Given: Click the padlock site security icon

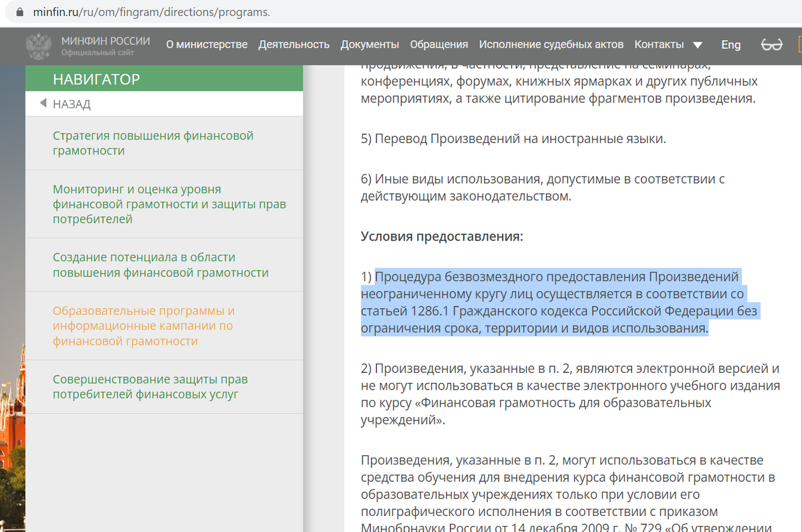Looking at the screenshot, I should coord(19,13).
